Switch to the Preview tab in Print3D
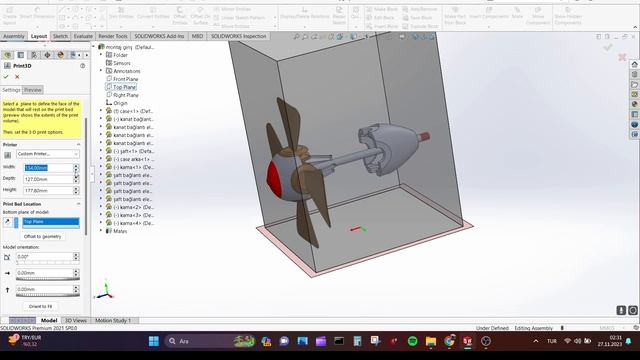 [33, 90]
